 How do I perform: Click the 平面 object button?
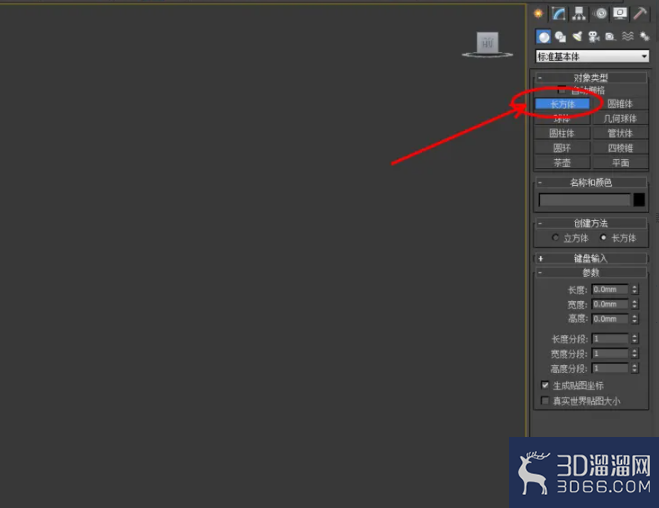click(620, 163)
